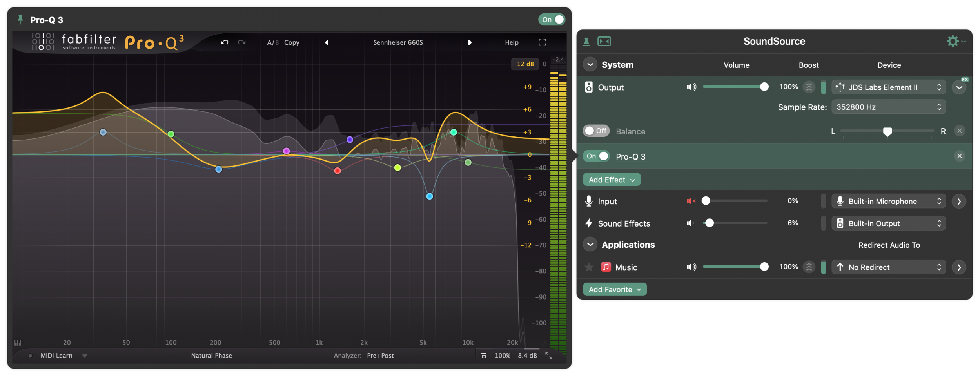Unmute the Input microphone volume
Viewport: 980px width, 376px height.
[691, 201]
